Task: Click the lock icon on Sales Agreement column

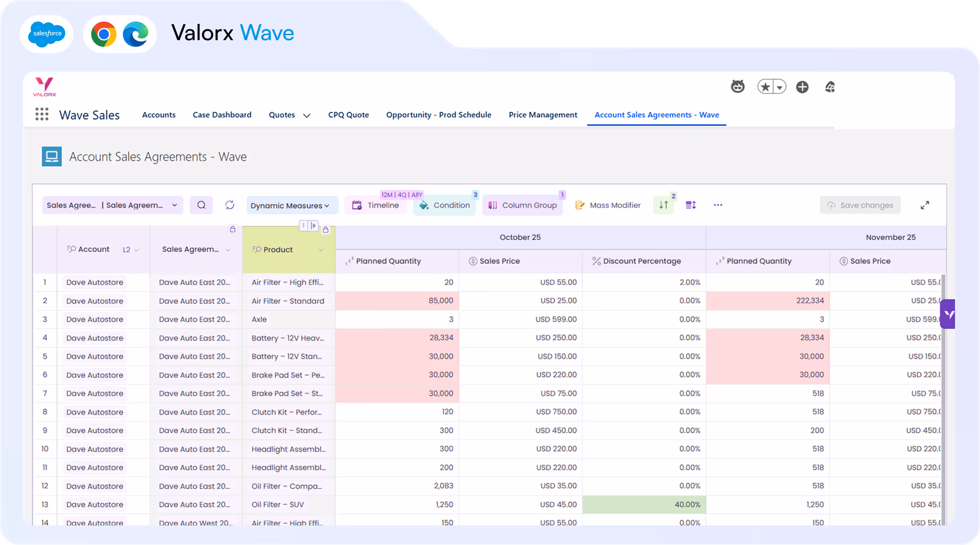Action: [233, 230]
